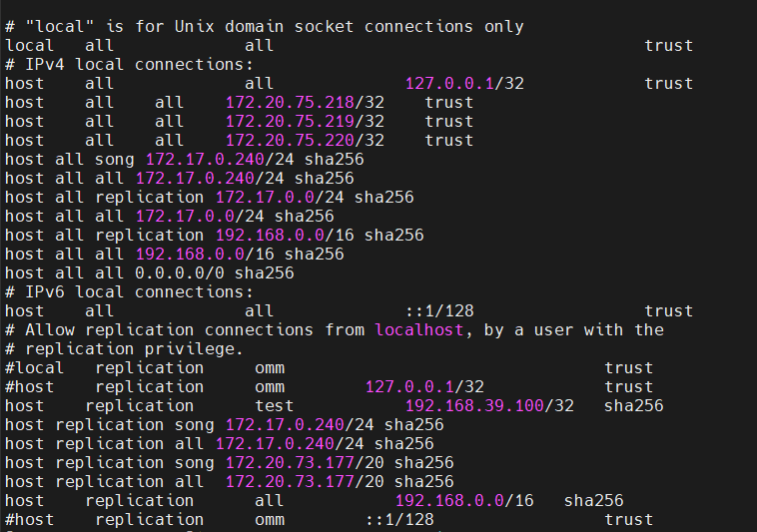This screenshot has width=757, height=532.
Task: Click the highlighted word localhost
Action: pos(419,329)
